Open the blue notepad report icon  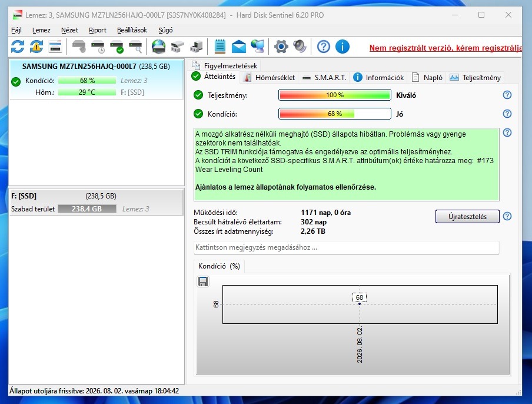click(x=220, y=47)
